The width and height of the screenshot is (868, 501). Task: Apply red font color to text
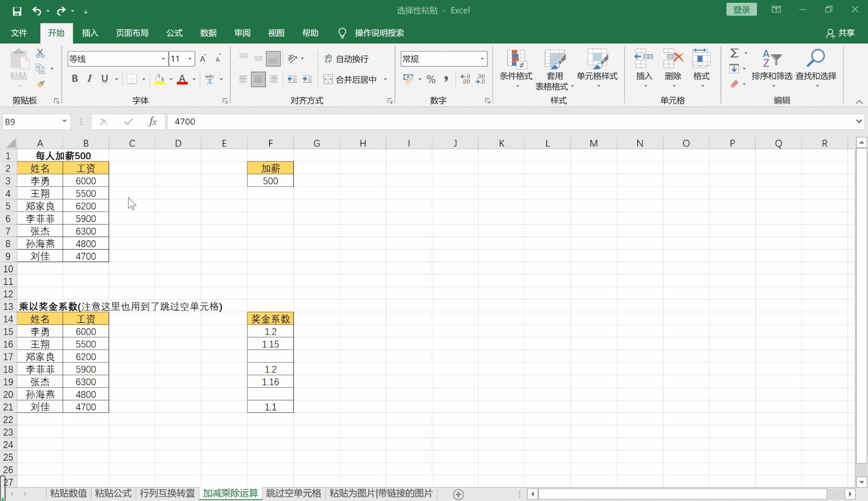coord(182,79)
